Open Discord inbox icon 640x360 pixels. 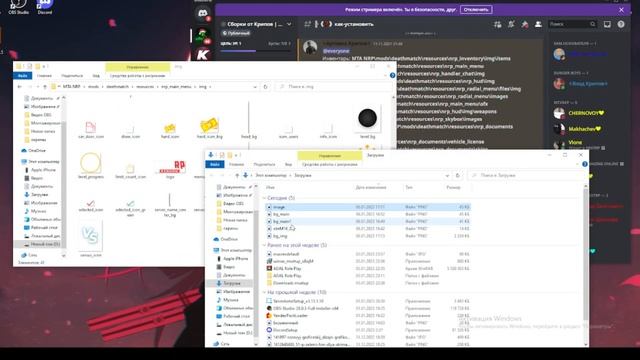tap(607, 24)
